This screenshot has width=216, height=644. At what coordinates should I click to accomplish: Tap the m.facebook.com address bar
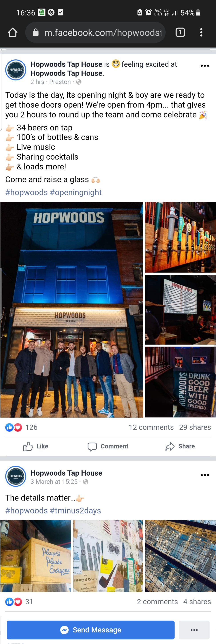pos(95,32)
